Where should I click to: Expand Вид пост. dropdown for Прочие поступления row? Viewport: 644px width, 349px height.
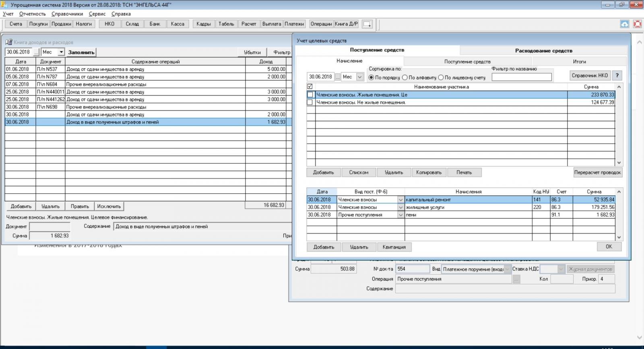tap(400, 215)
